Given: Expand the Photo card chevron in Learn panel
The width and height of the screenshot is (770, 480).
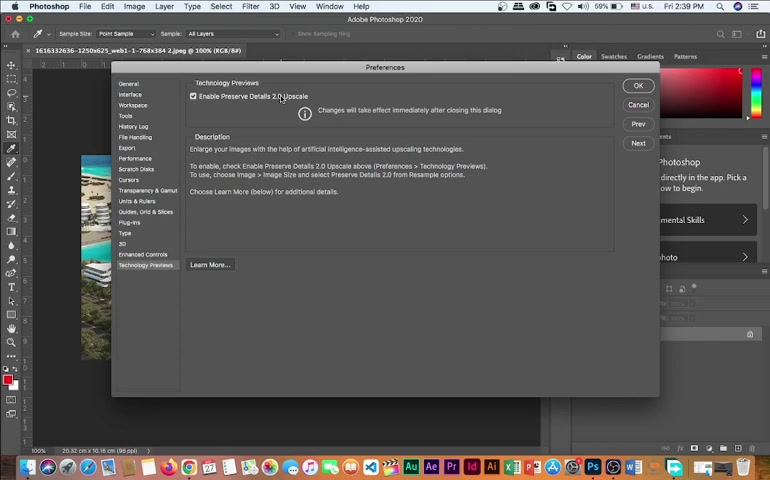Looking at the screenshot, I should click(x=745, y=257).
